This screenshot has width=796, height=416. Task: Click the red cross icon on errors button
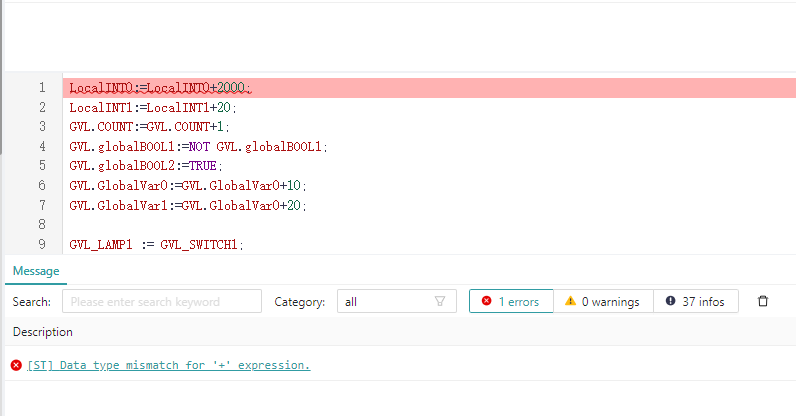(486, 301)
